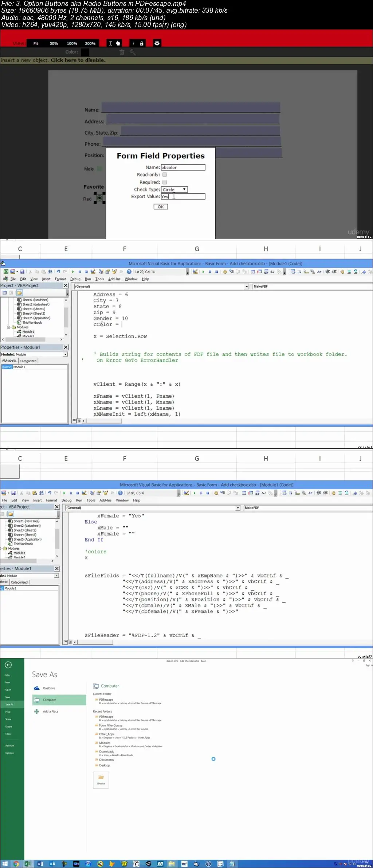
Task: Open the MakeFDF procedure box in Ln 29 window
Action: 313,287
